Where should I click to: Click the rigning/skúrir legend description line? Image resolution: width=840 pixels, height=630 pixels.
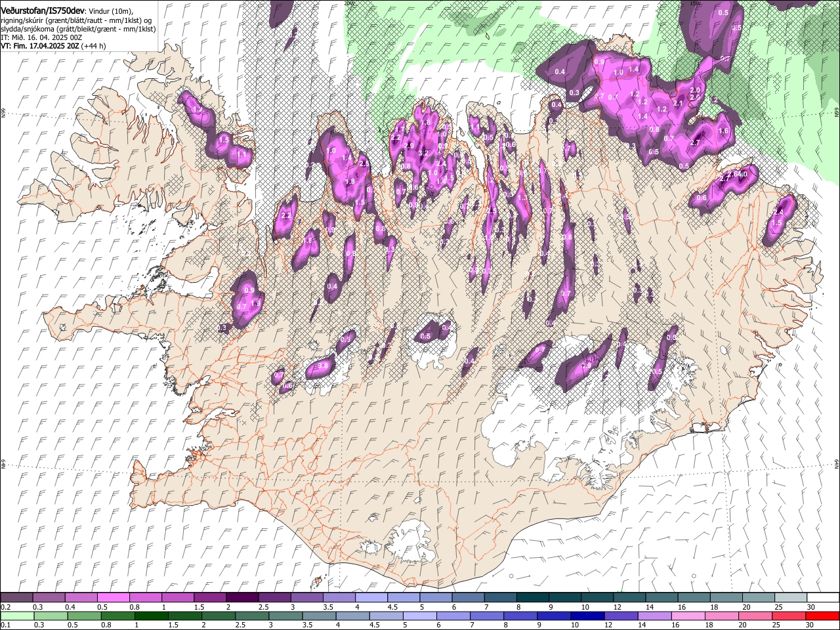(x=76, y=20)
